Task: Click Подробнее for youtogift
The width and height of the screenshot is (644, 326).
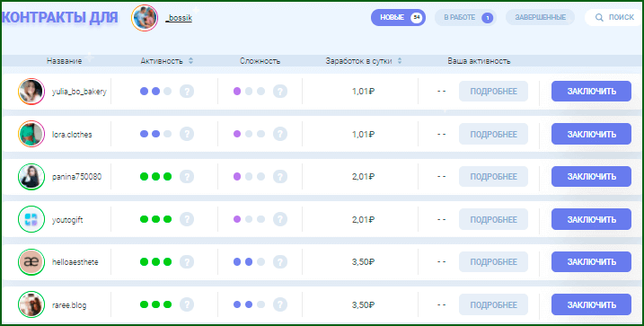Action: click(493, 219)
